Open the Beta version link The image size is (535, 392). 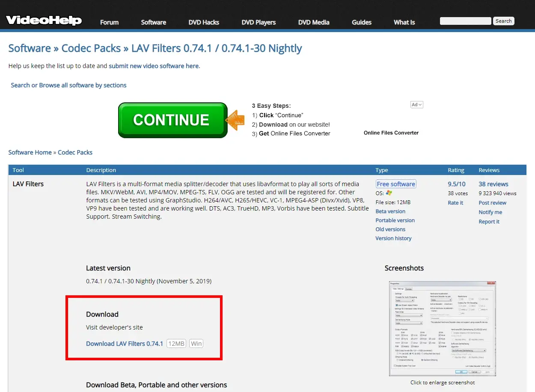click(x=390, y=211)
